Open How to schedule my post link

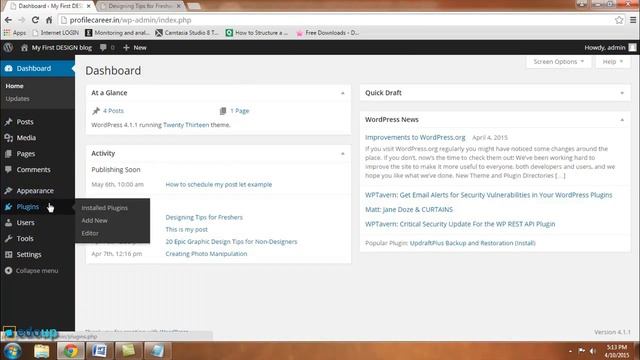coord(219,184)
